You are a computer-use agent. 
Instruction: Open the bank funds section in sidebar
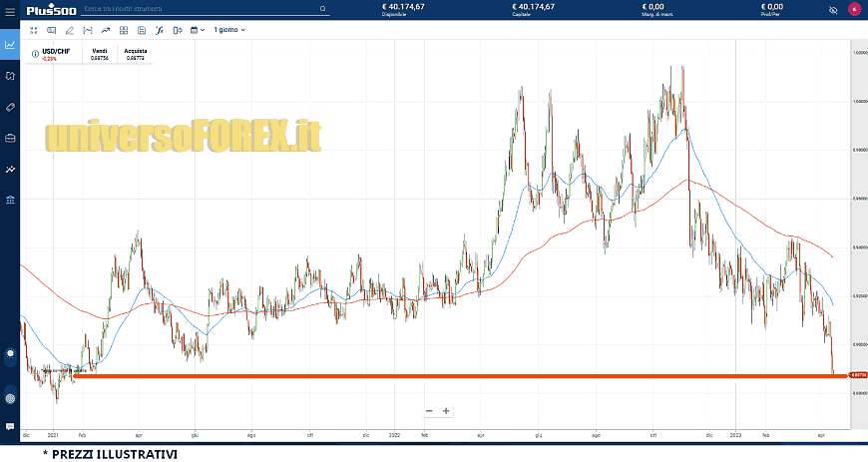10,201
